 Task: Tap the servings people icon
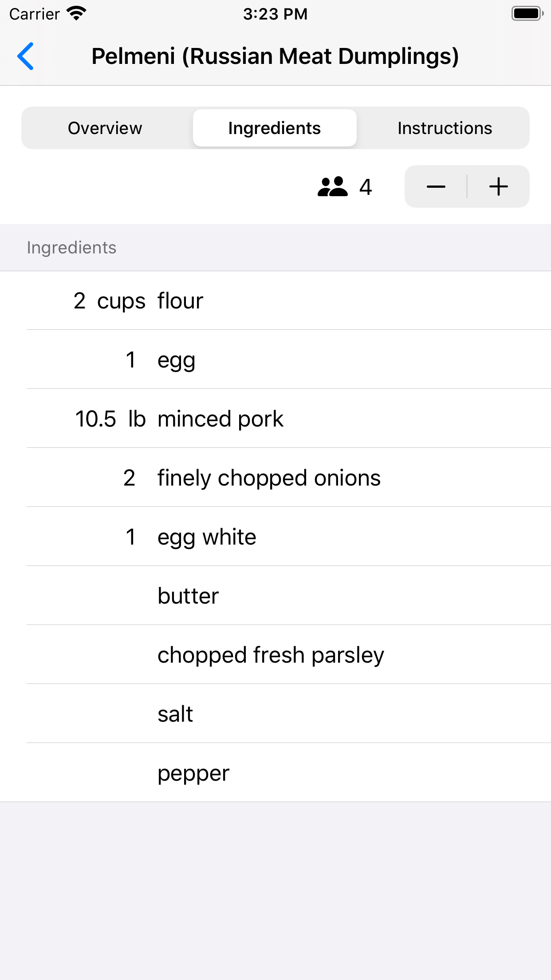click(x=332, y=187)
